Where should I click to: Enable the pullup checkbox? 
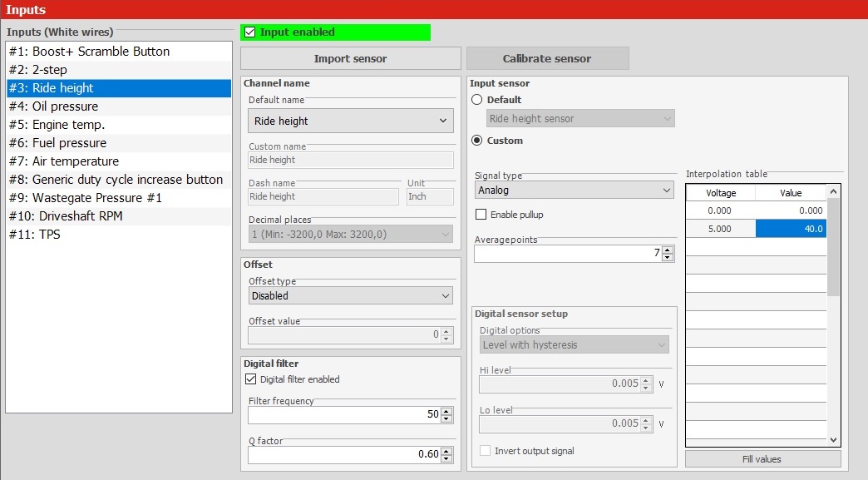481,215
